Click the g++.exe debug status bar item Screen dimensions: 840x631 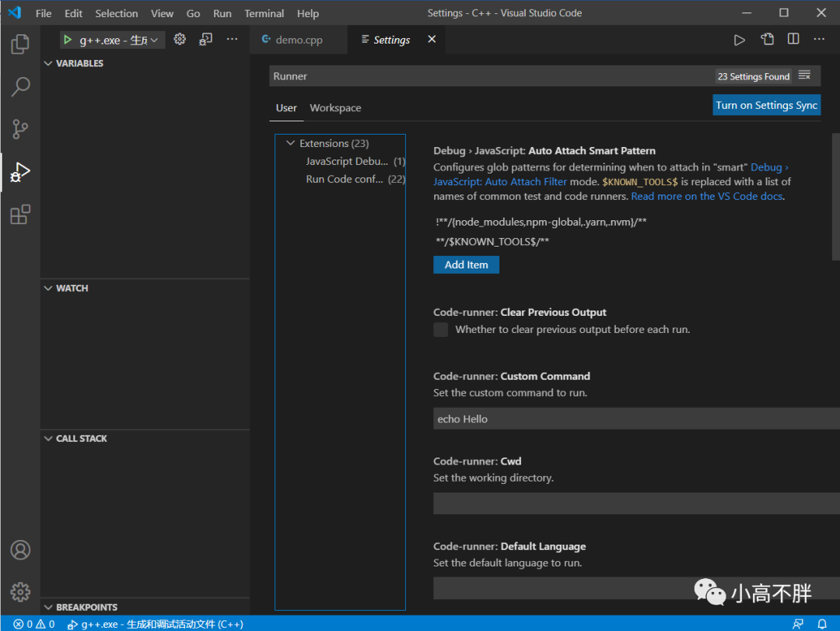pos(156,624)
